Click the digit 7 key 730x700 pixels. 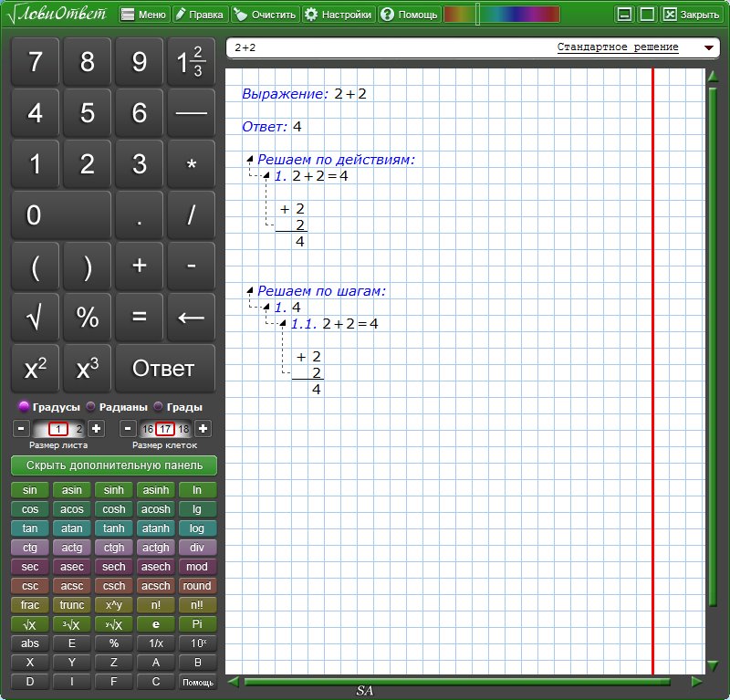[35, 62]
